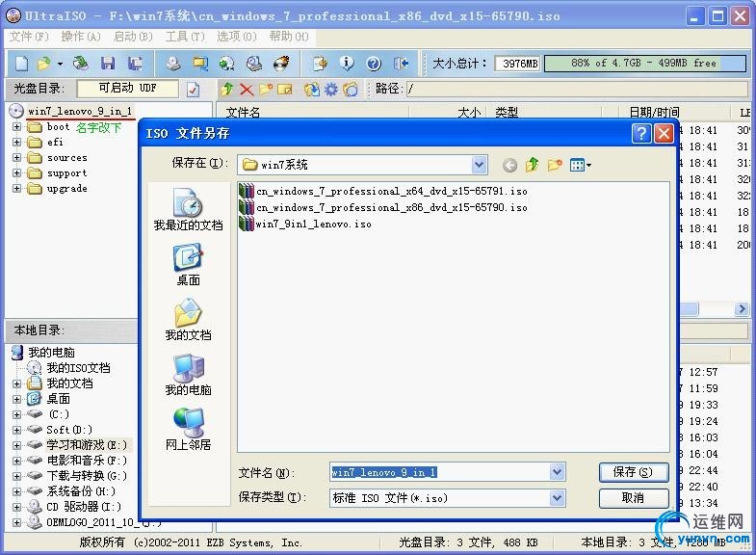Open the 操作(A) menu
The width and height of the screenshot is (756, 555).
81,37
